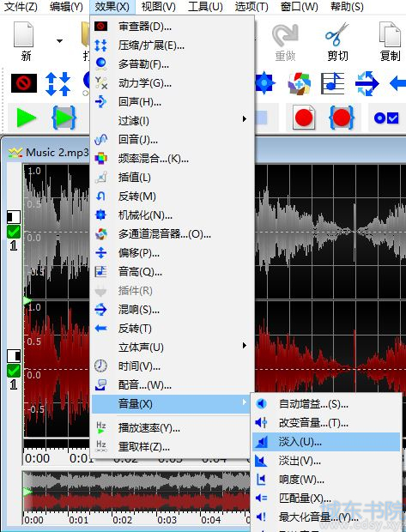Open 音高(Q) effect

[x=173, y=271]
